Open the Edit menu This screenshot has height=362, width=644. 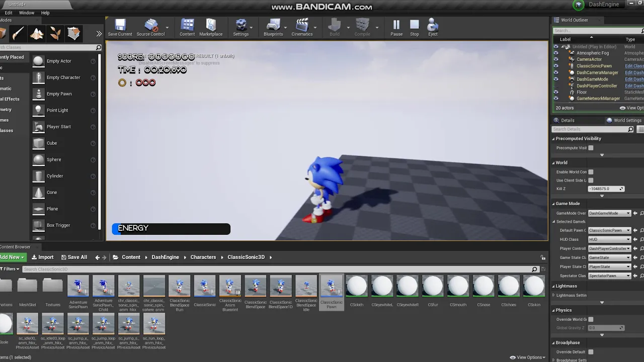tap(9, 13)
